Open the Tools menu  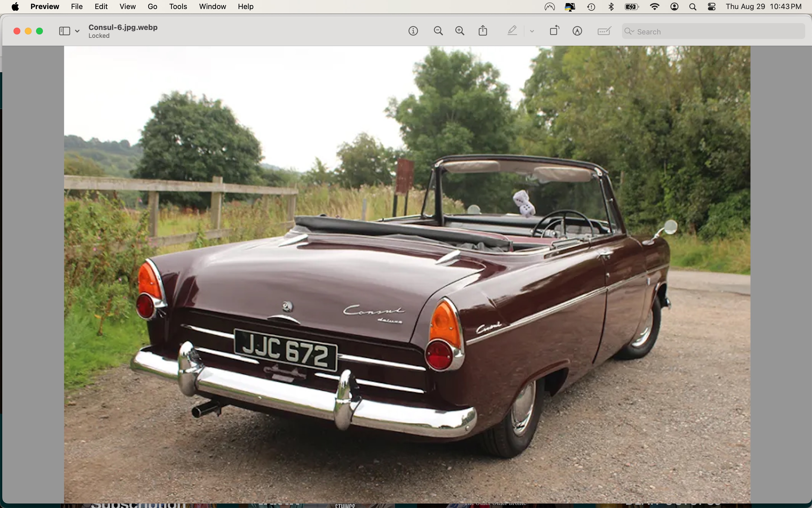click(178, 7)
